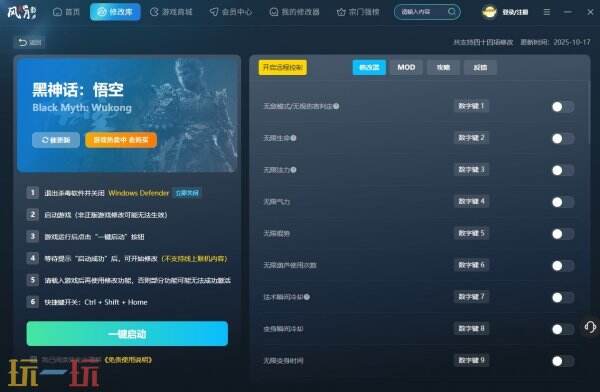
Task: Click the refresh button on game banner
Action: point(56,140)
